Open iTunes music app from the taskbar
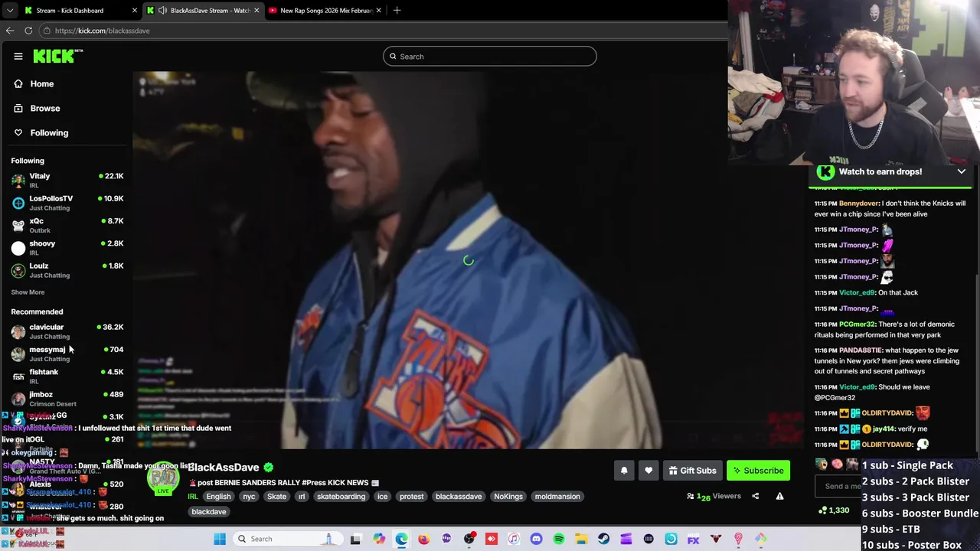 point(514,539)
